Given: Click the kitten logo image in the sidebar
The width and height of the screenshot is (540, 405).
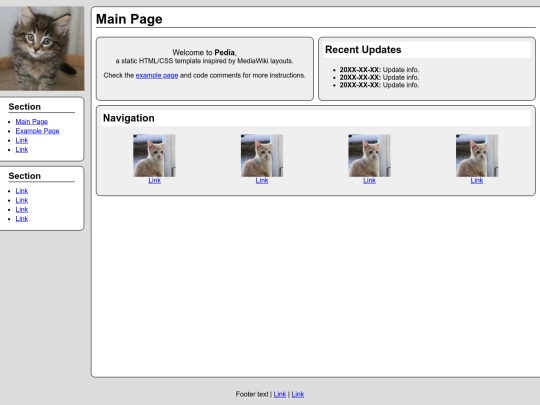Looking at the screenshot, I should point(42,49).
